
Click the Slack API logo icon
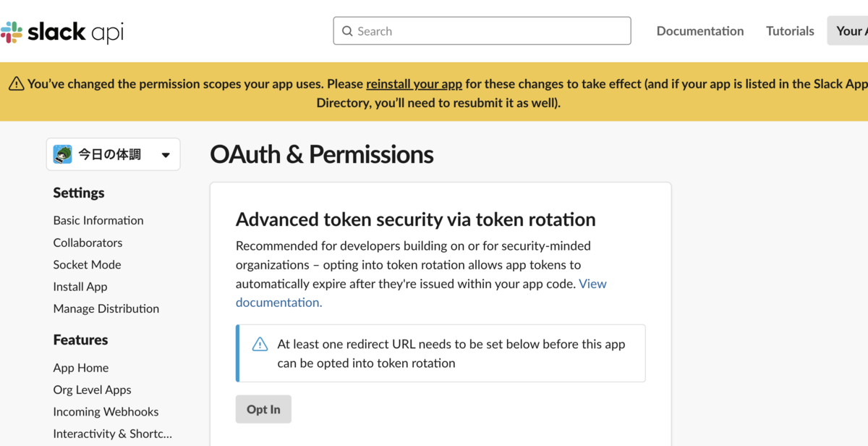point(11,32)
